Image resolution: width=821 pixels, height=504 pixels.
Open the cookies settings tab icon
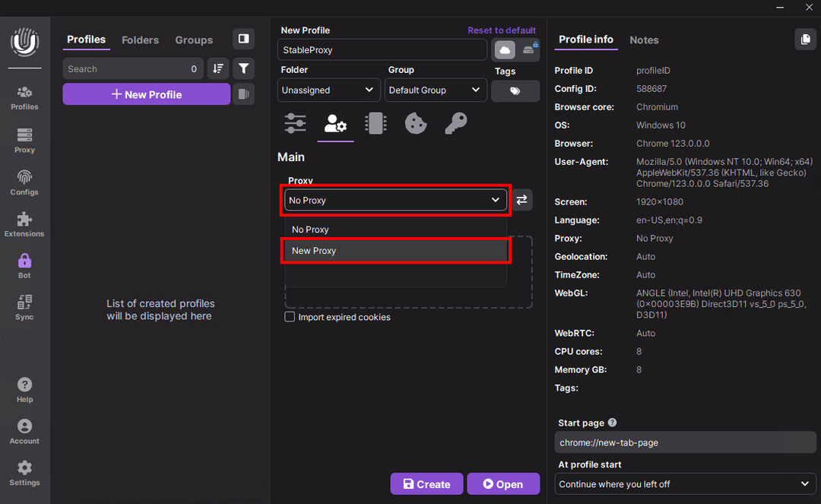pyautogui.click(x=415, y=123)
